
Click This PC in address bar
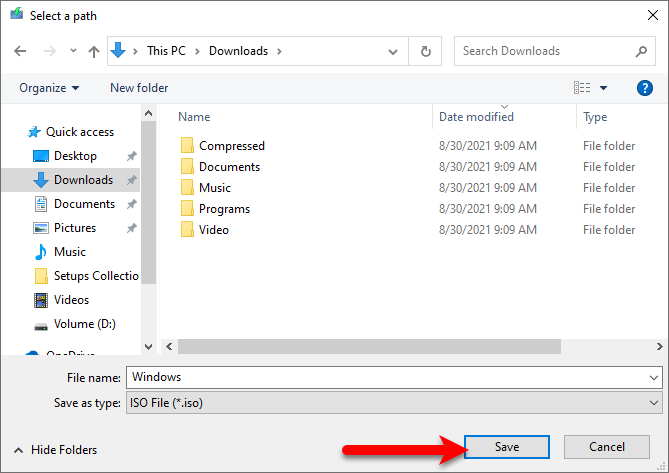pos(166,51)
